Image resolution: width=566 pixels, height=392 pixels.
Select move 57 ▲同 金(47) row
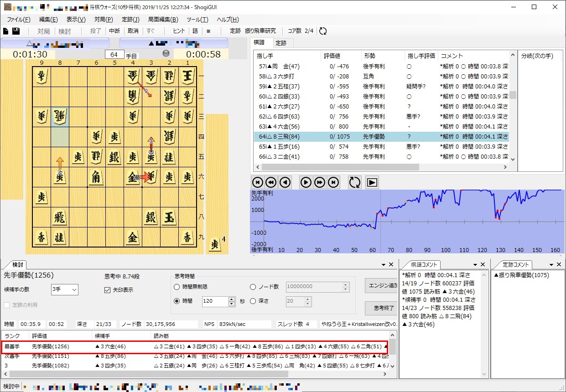[x=382, y=67]
